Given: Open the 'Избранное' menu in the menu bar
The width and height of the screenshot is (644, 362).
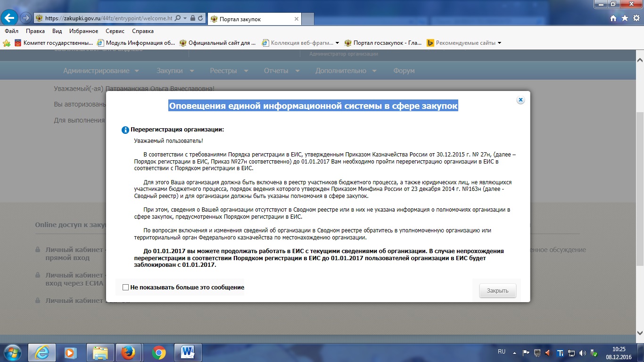Looking at the screenshot, I should click(84, 31).
